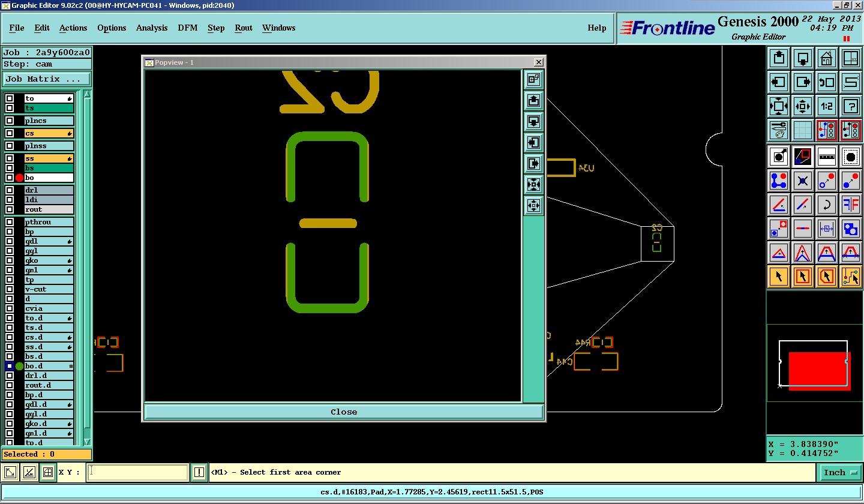Select the 'ldi' layer name
The width and height of the screenshot is (864, 504).
(x=49, y=200)
